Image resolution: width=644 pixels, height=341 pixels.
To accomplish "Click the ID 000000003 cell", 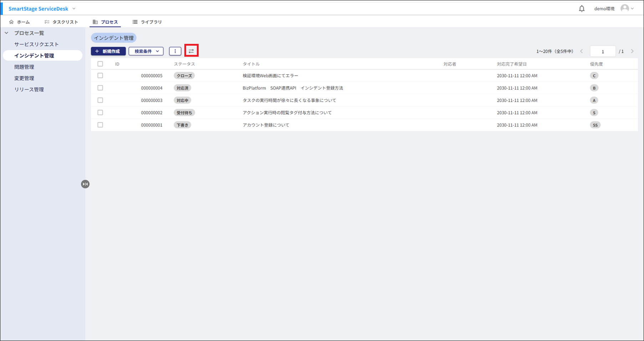I will pyautogui.click(x=152, y=100).
